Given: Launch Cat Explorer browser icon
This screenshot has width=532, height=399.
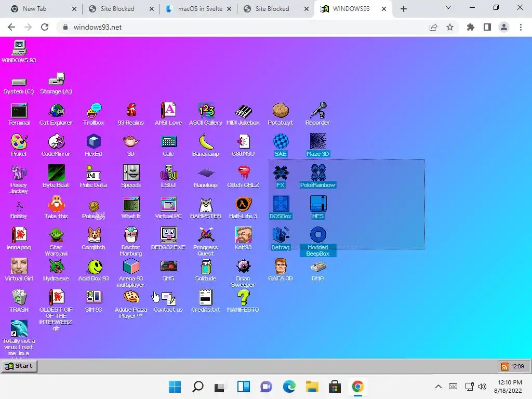Looking at the screenshot, I should [x=56, y=114].
